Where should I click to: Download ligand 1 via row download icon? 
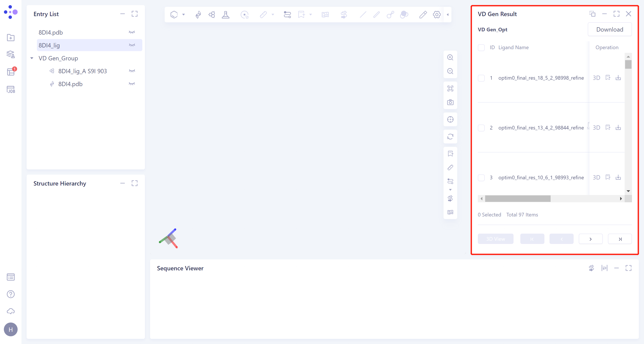[x=618, y=78]
